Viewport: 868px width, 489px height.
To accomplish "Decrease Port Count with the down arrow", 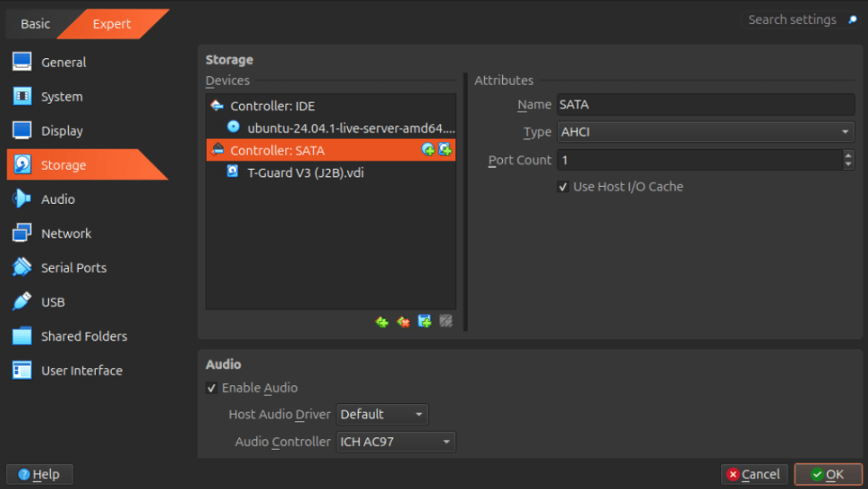I will (848, 164).
